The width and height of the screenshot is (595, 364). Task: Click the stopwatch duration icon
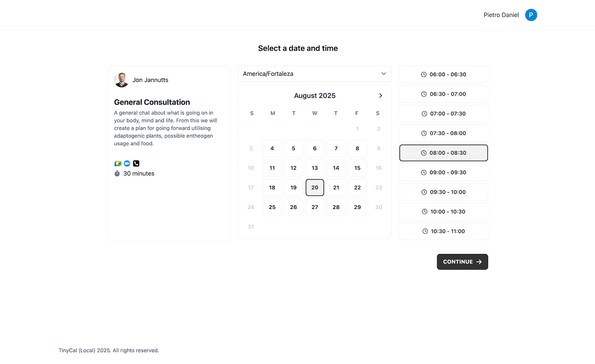117,173
